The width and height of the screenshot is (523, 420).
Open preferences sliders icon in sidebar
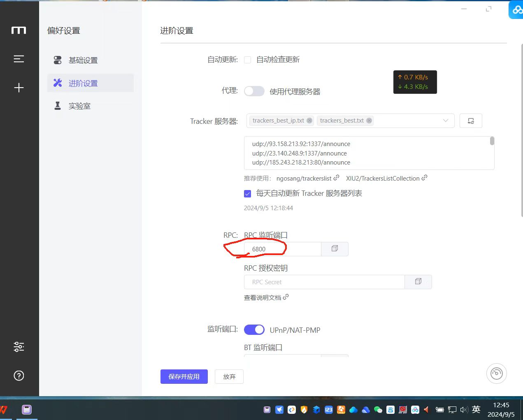[x=19, y=347]
